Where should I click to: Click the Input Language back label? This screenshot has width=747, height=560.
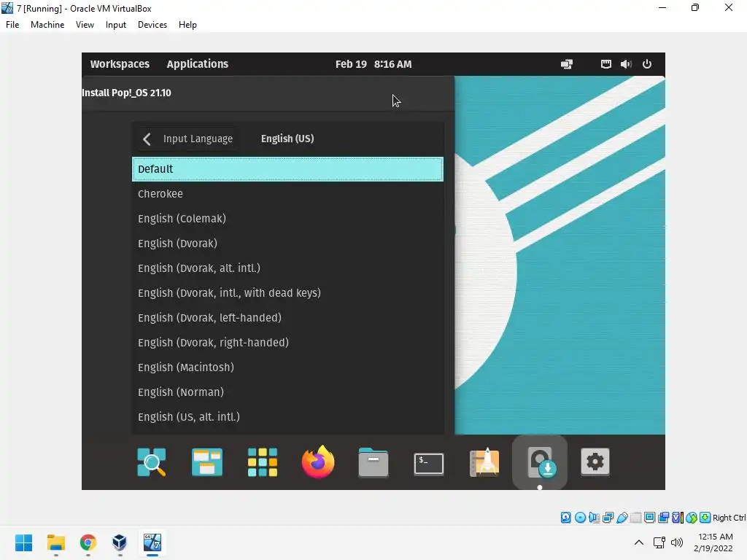pyautogui.click(x=198, y=139)
